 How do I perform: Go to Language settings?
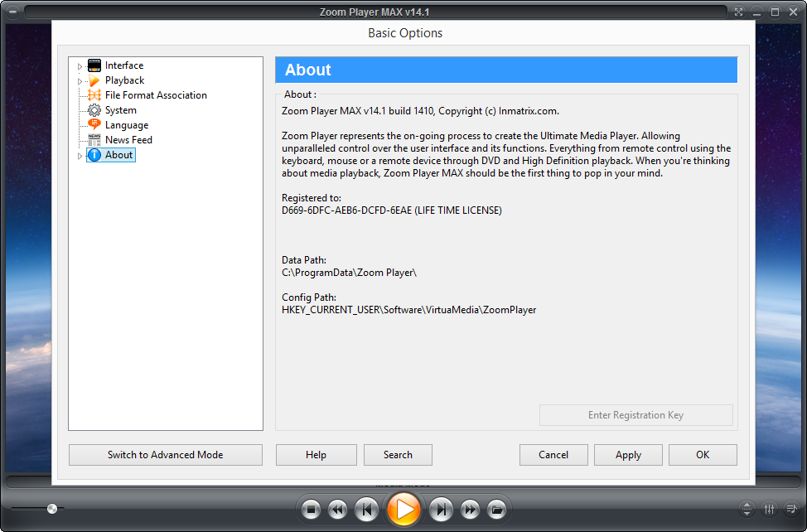tap(127, 125)
